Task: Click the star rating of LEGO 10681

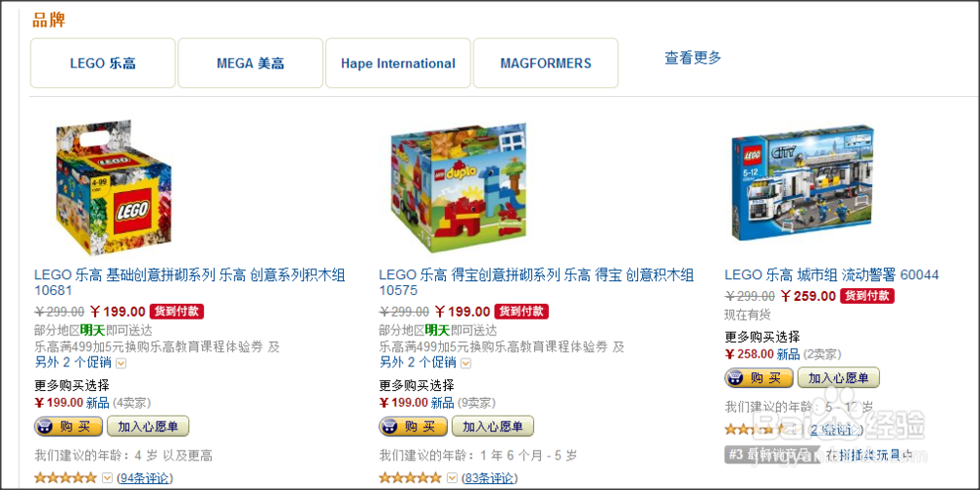Action: [x=66, y=478]
